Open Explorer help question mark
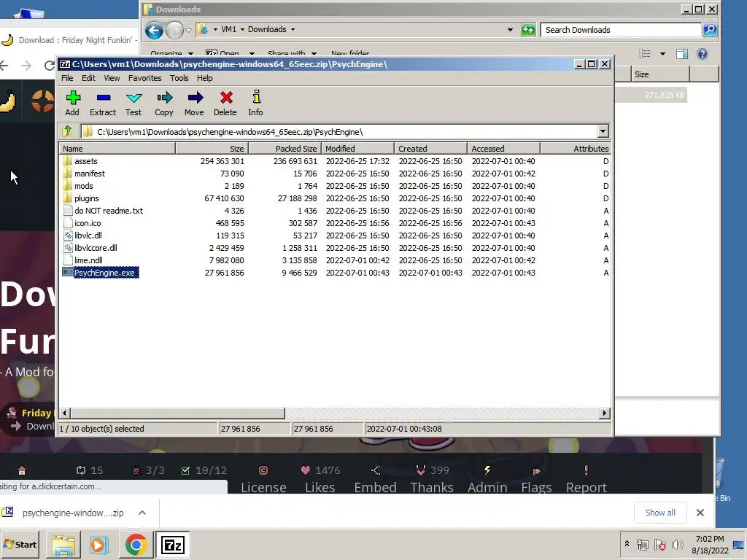This screenshot has height=560, width=747. click(x=703, y=54)
